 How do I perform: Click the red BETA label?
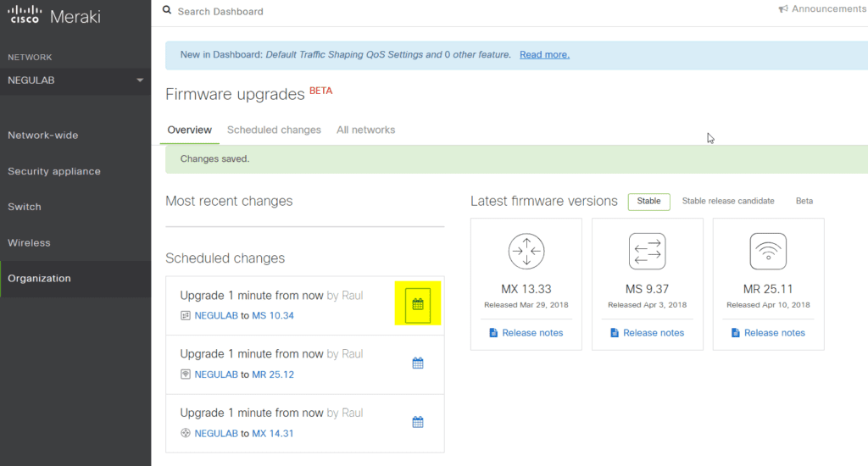point(320,91)
